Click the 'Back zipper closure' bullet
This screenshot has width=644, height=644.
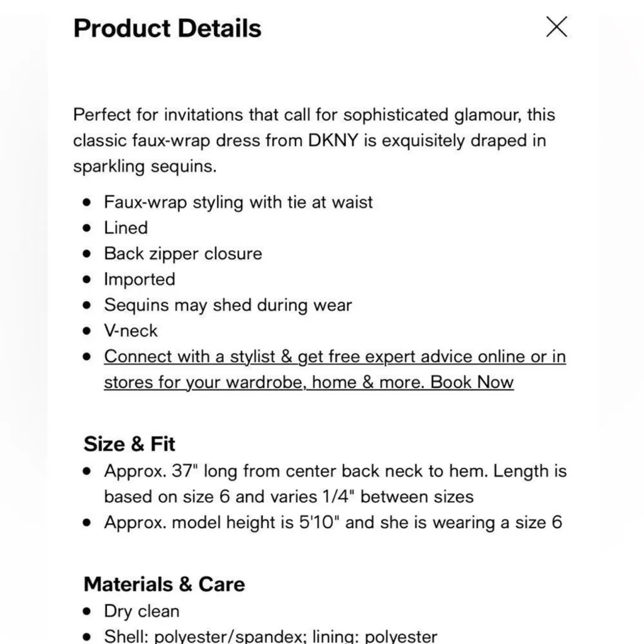point(183,253)
